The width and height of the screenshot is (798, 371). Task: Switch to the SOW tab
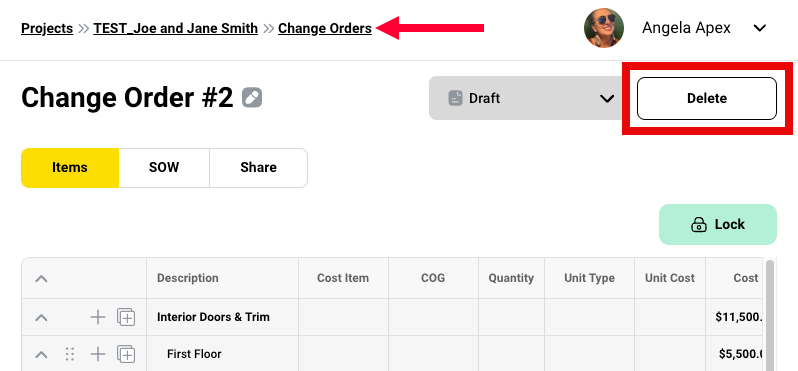[164, 167]
